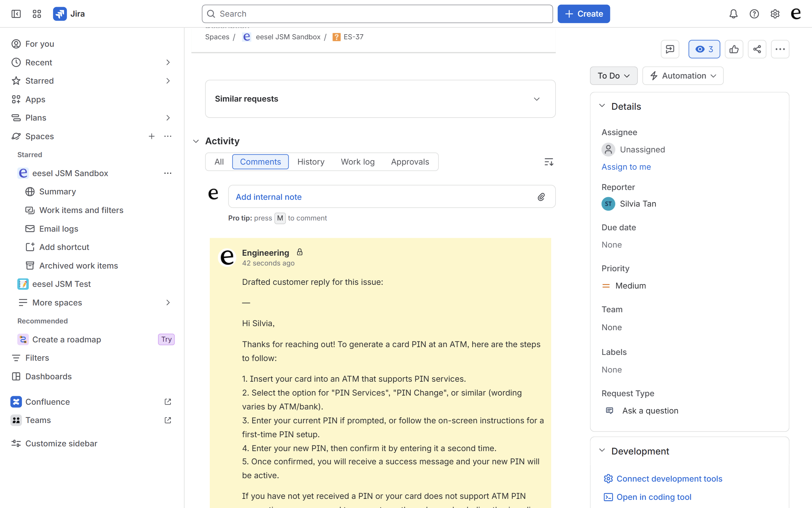
Task: Click Silvia Tan reporter avatar
Action: click(608, 204)
